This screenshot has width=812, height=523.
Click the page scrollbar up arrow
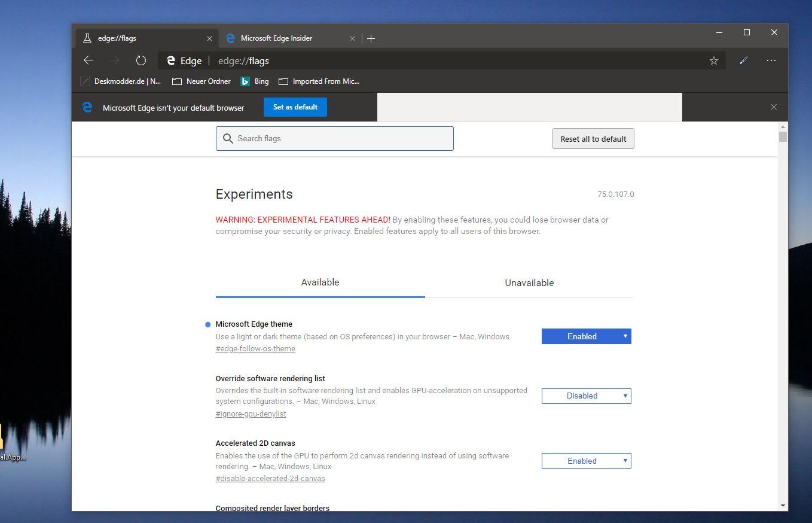[783, 127]
